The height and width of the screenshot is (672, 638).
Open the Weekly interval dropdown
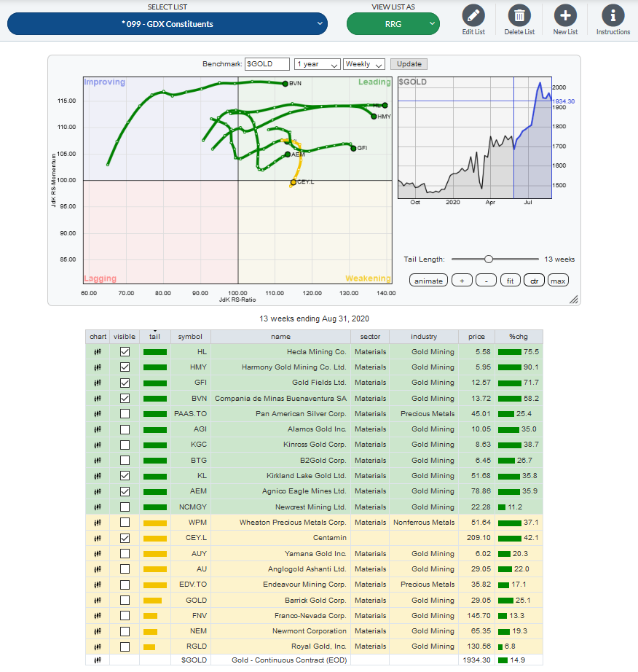click(x=364, y=64)
